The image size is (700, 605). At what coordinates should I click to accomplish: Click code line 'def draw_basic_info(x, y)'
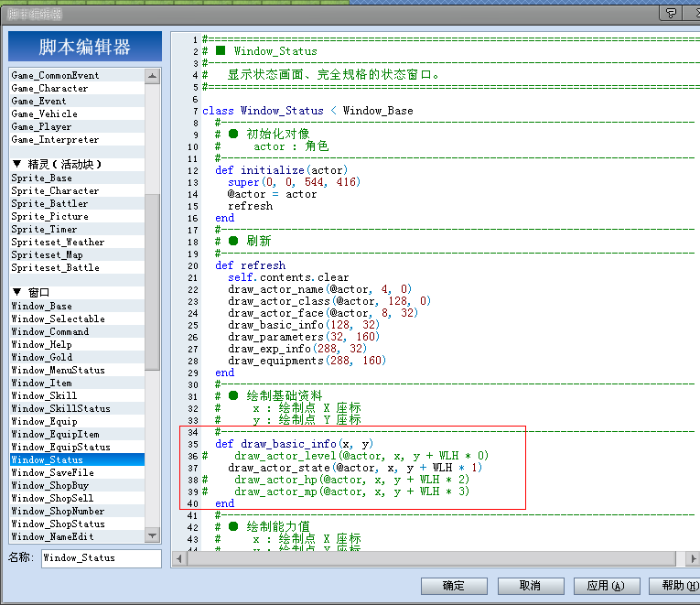tap(295, 444)
